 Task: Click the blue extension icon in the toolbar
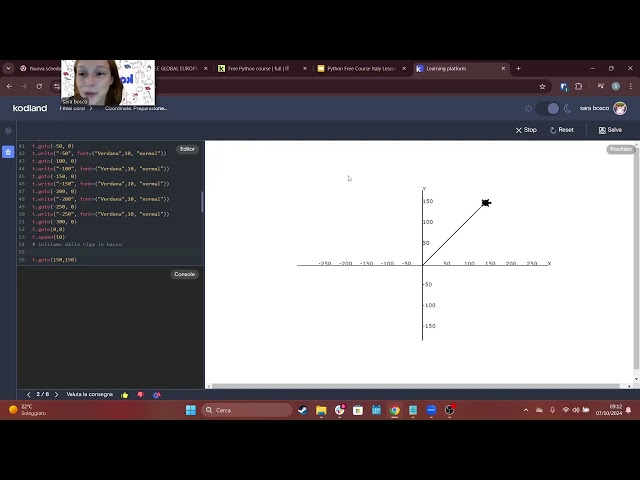pos(564,87)
